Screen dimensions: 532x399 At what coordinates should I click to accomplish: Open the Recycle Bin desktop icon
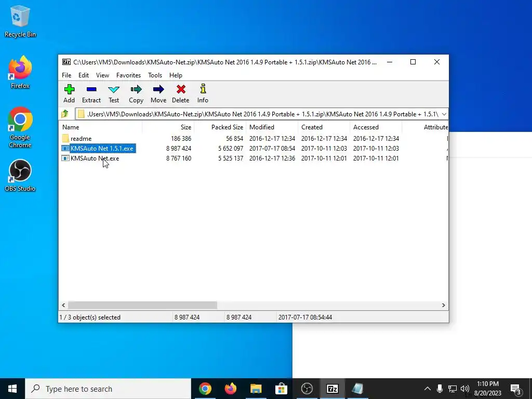point(20,21)
